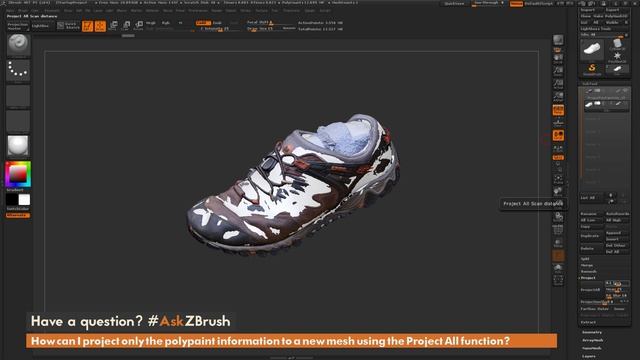Click the ProjectAll button
The width and height of the screenshot is (640, 360).
(591, 290)
